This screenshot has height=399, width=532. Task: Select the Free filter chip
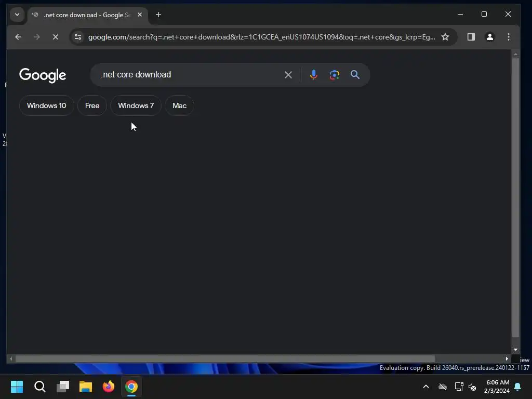(x=92, y=105)
